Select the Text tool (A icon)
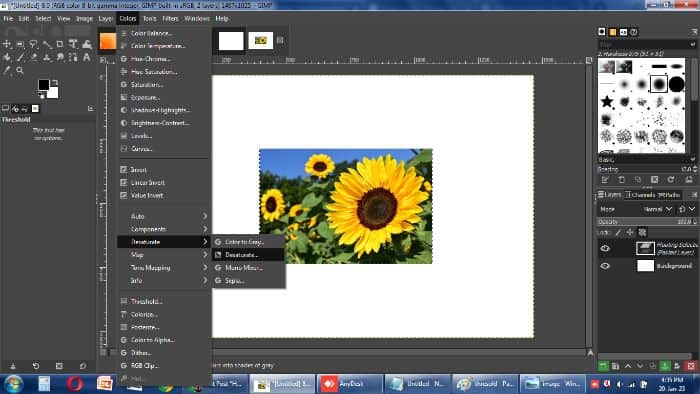The width and height of the screenshot is (700, 394). tap(87, 57)
